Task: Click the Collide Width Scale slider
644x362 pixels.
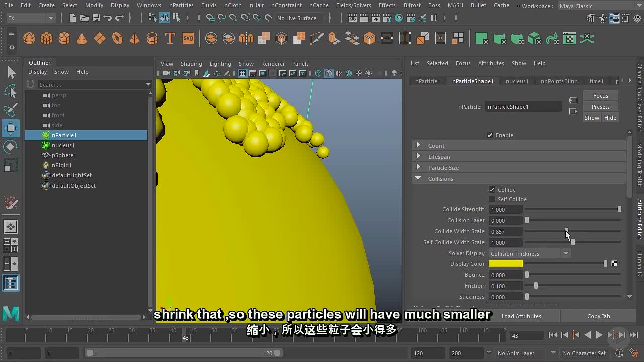Action: point(573,231)
